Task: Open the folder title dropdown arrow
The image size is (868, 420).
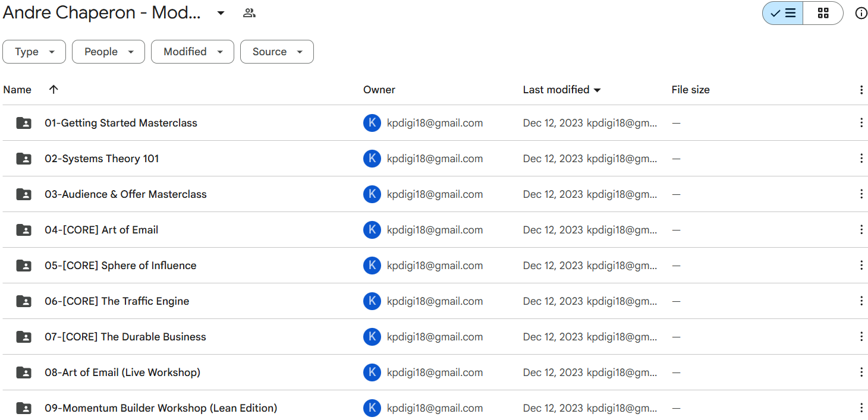Action: point(221,13)
